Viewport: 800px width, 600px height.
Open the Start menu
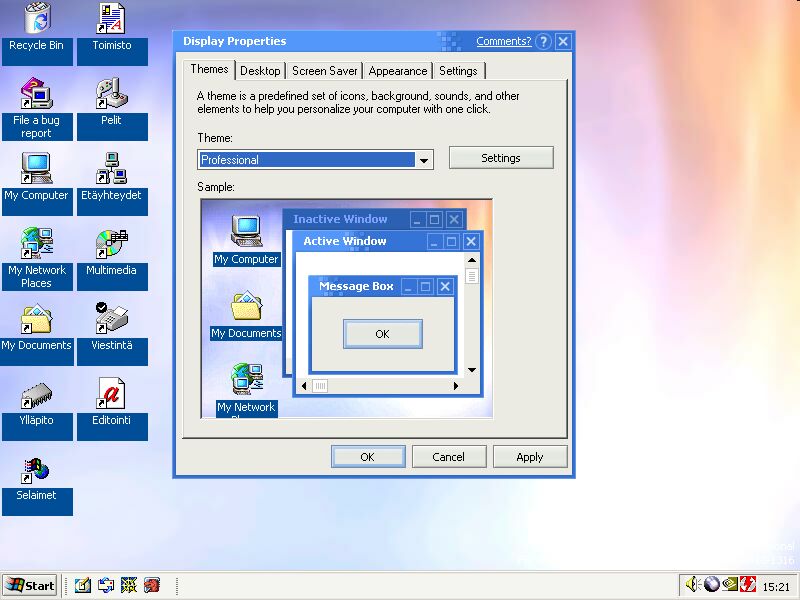[30, 585]
